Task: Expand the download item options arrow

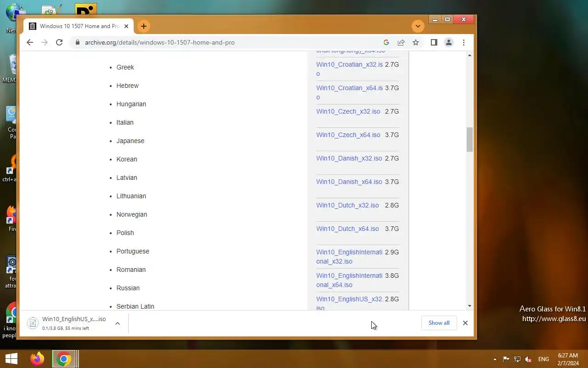Action: click(118, 323)
